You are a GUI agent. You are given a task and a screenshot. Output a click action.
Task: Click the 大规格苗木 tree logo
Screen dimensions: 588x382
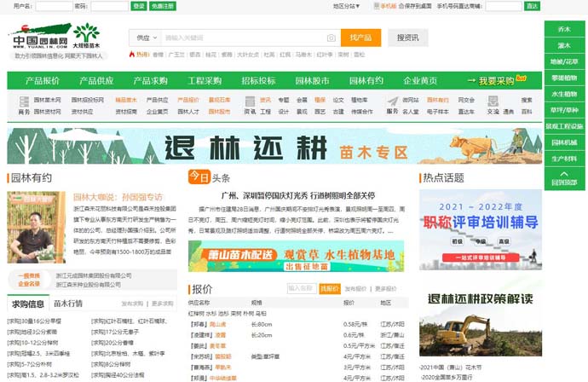[x=86, y=36]
